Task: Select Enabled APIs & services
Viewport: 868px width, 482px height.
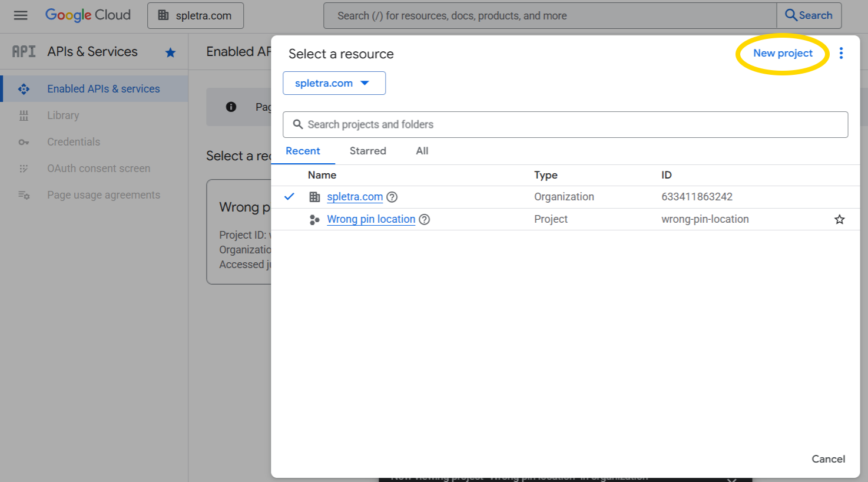Action: (x=103, y=88)
